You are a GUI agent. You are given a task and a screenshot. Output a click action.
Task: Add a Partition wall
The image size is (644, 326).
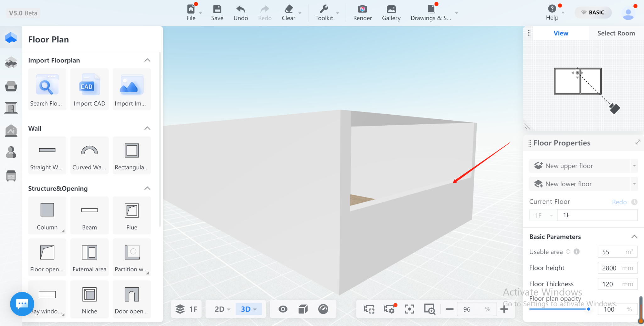click(132, 257)
